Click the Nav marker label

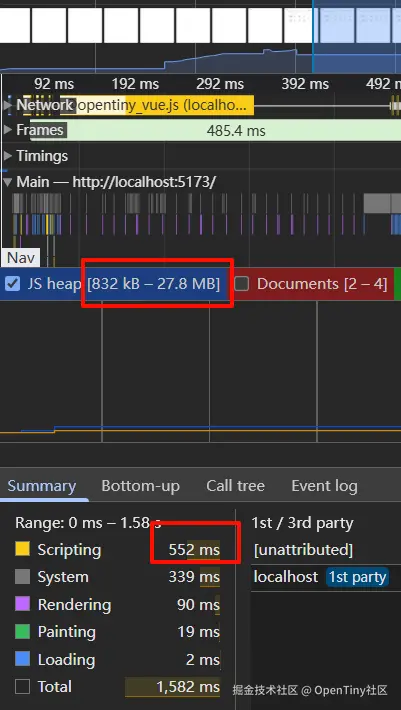click(21, 258)
